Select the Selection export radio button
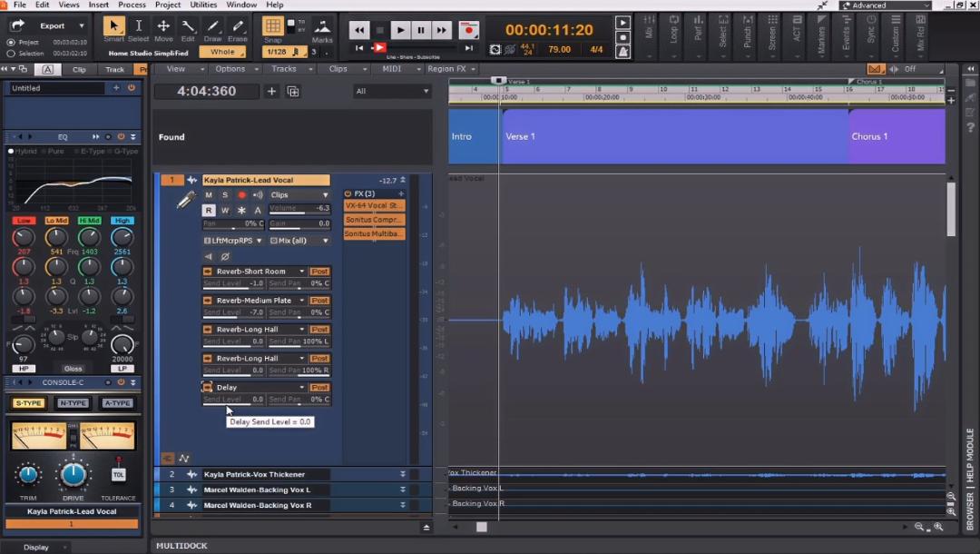 click(11, 54)
